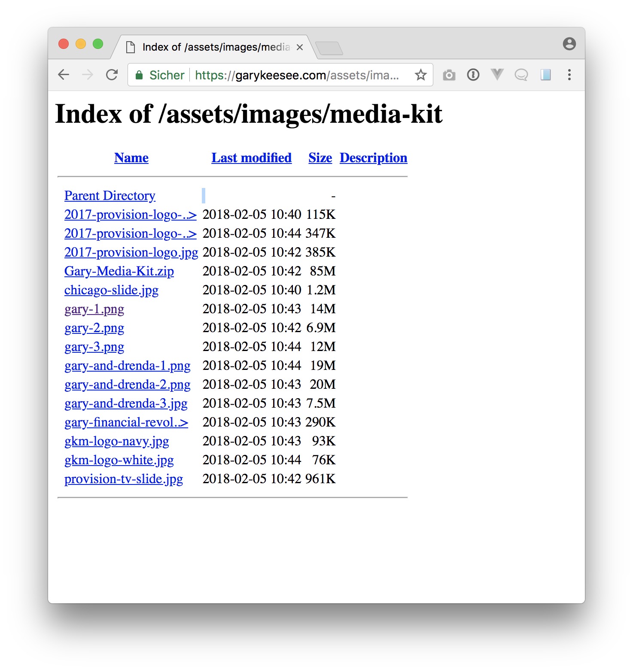Open chicago-slide.jpg
The height and width of the screenshot is (672, 633).
pos(112,290)
